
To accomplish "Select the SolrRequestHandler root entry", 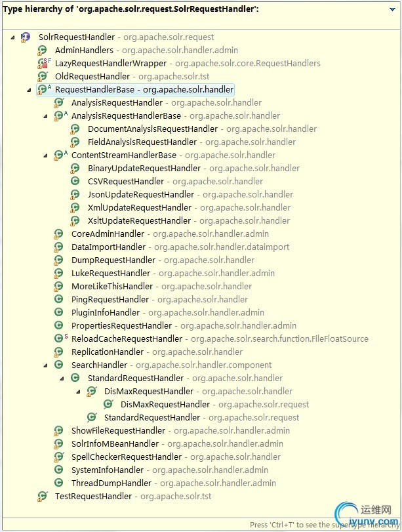I will click(x=126, y=37).
